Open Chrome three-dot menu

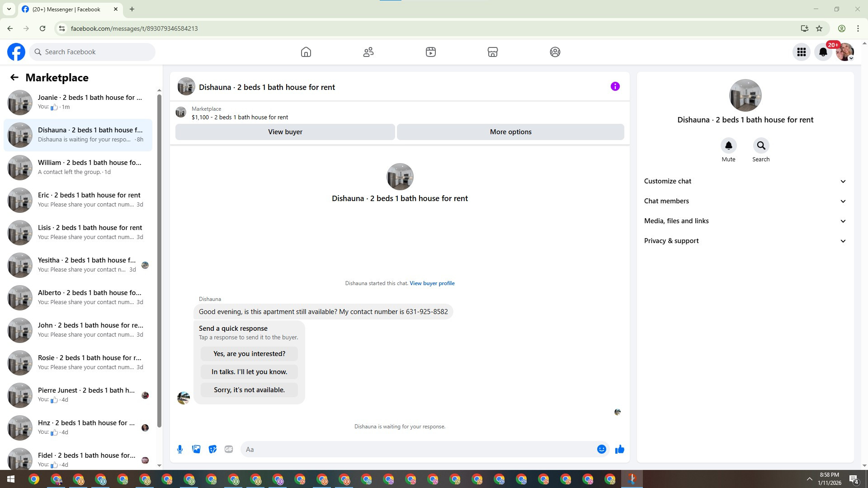(x=858, y=28)
